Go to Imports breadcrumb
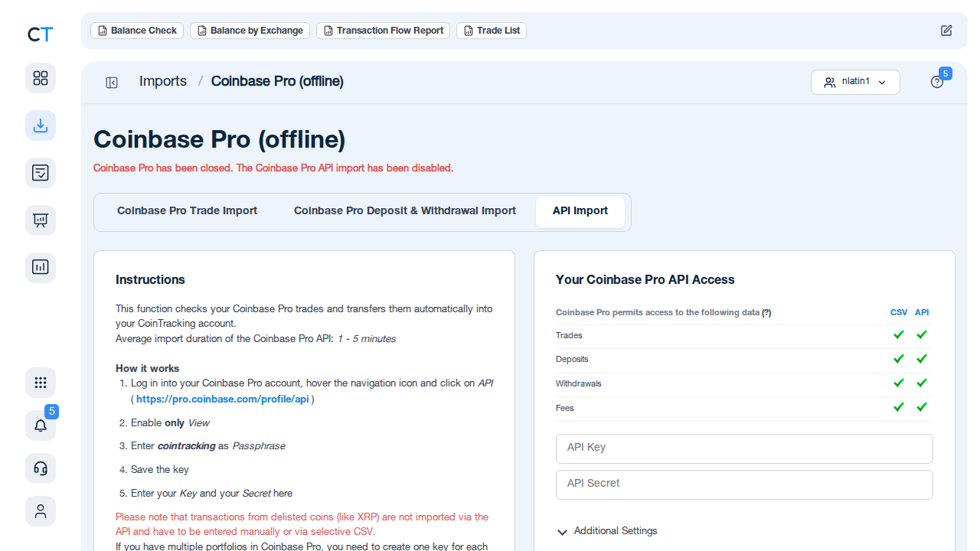 (x=163, y=81)
